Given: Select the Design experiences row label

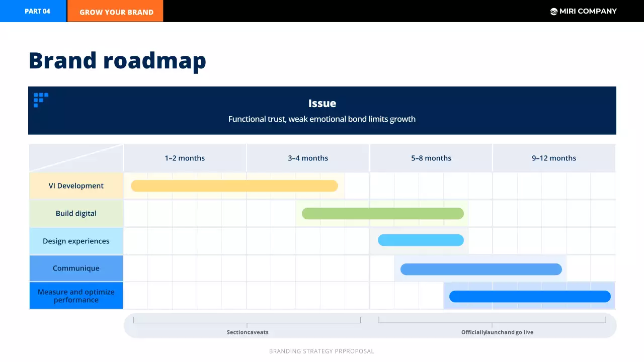Looking at the screenshot, I should point(76,241).
